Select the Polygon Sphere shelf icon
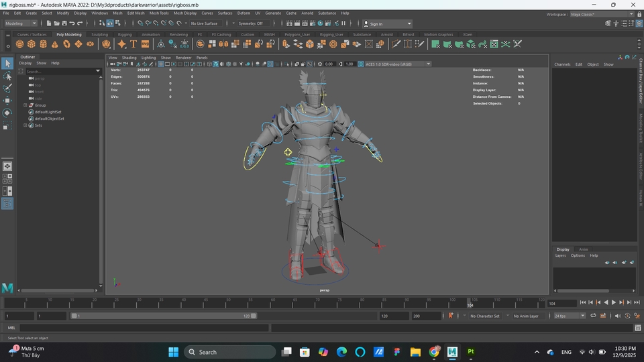 (x=20, y=44)
